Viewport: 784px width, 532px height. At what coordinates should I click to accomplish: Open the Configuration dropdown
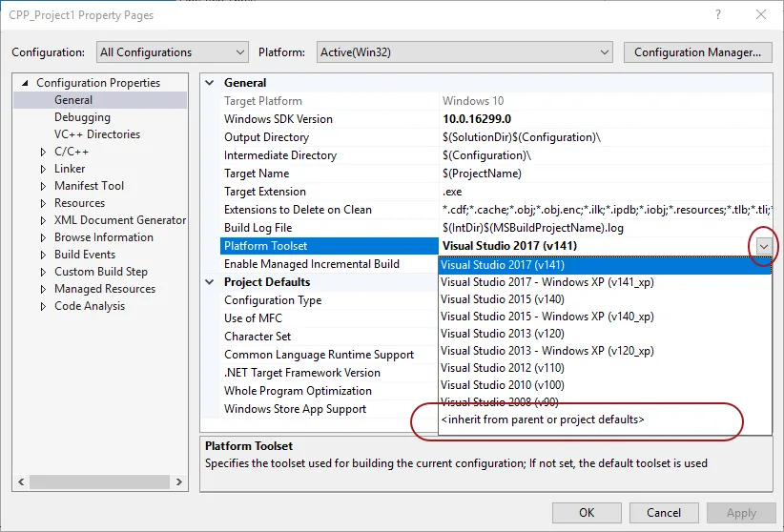tap(172, 52)
